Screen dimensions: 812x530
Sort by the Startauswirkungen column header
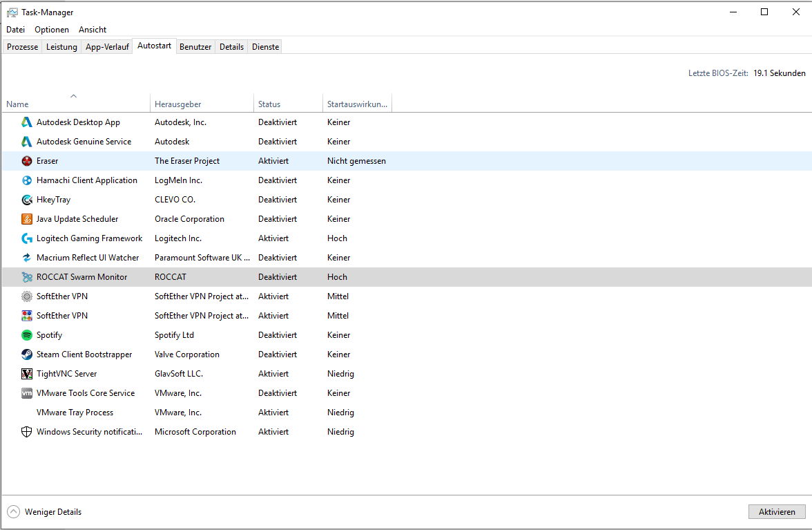pyautogui.click(x=357, y=104)
